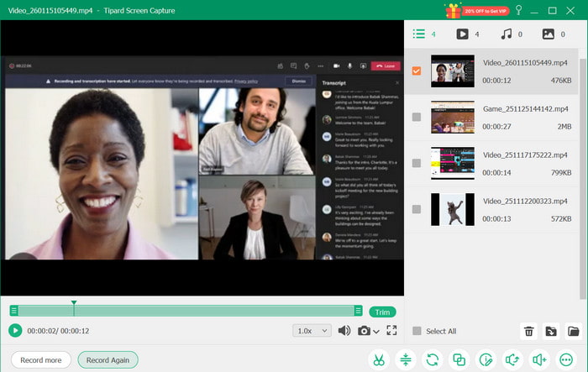Screen dimensions: 588x372
Task: Click the audio booster icon
Action: coord(539,359)
